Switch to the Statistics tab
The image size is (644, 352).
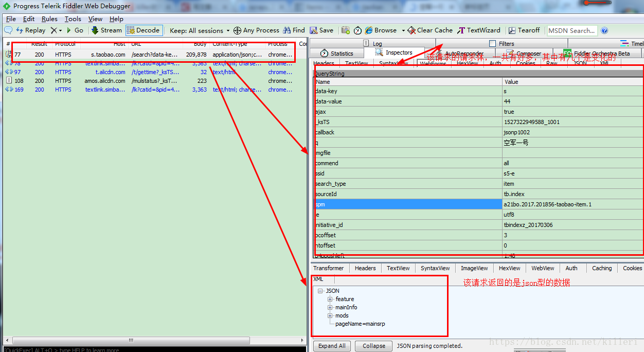[337, 54]
